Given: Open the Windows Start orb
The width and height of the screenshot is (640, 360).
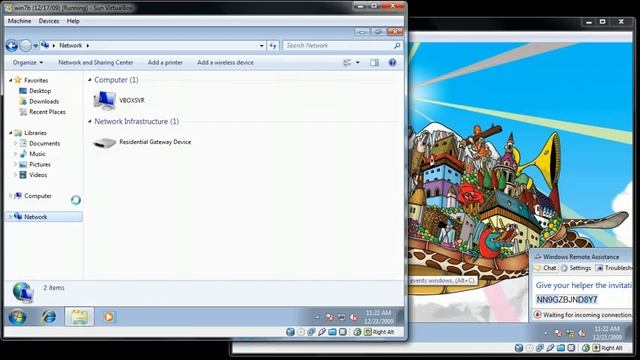Looking at the screenshot, I should (17, 317).
